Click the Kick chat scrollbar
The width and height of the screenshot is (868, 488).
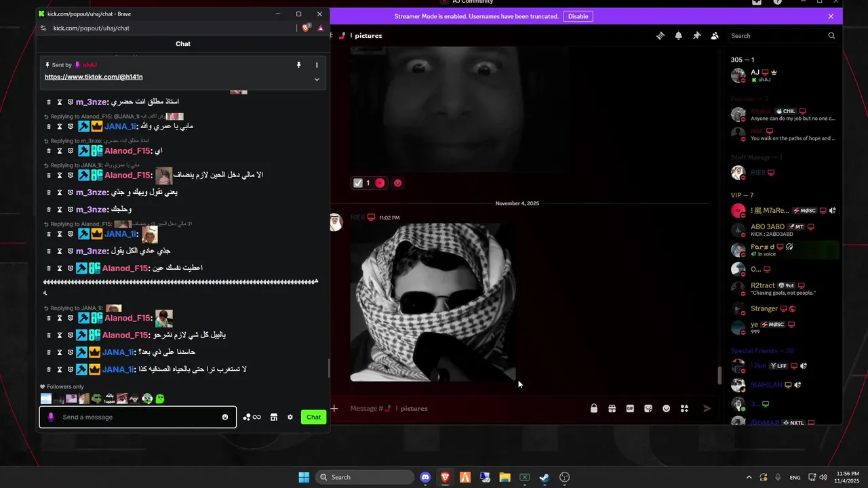329,368
